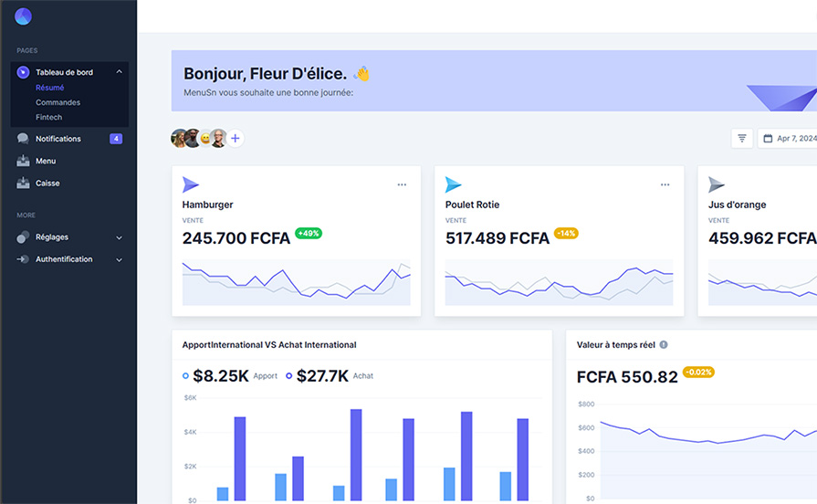Expand the Réglages chevron
Image resolution: width=817 pixels, height=504 pixels.
pos(119,237)
